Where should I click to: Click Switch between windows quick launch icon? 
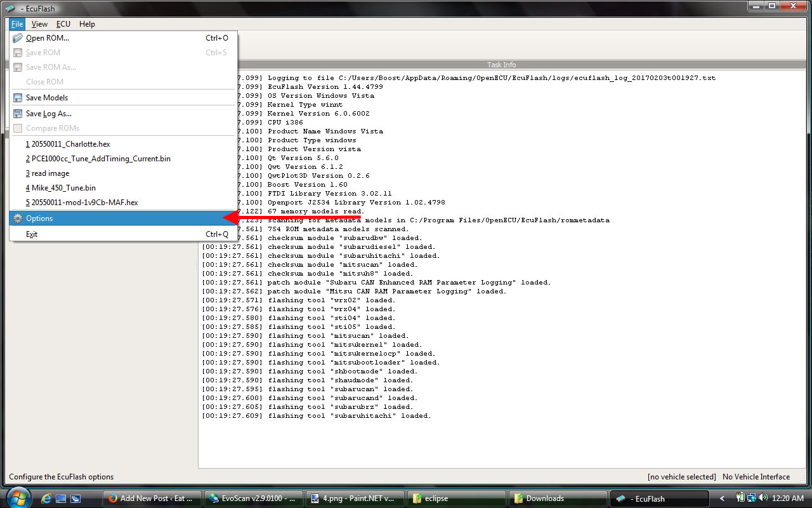pyautogui.click(x=75, y=499)
